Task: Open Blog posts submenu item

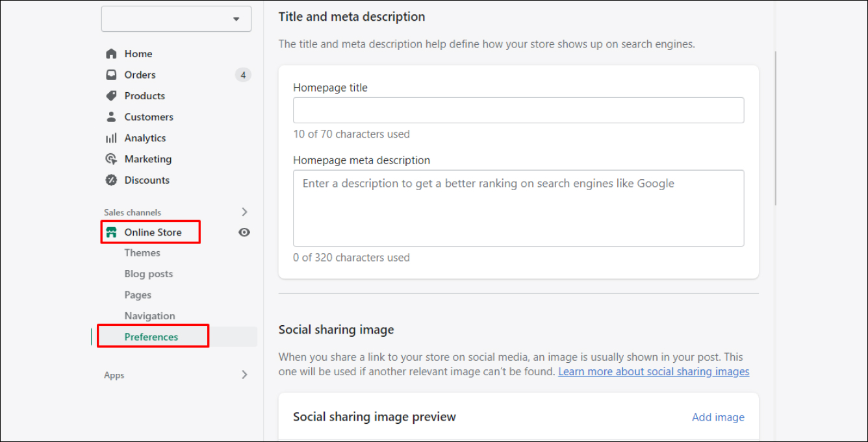Action: [x=149, y=274]
